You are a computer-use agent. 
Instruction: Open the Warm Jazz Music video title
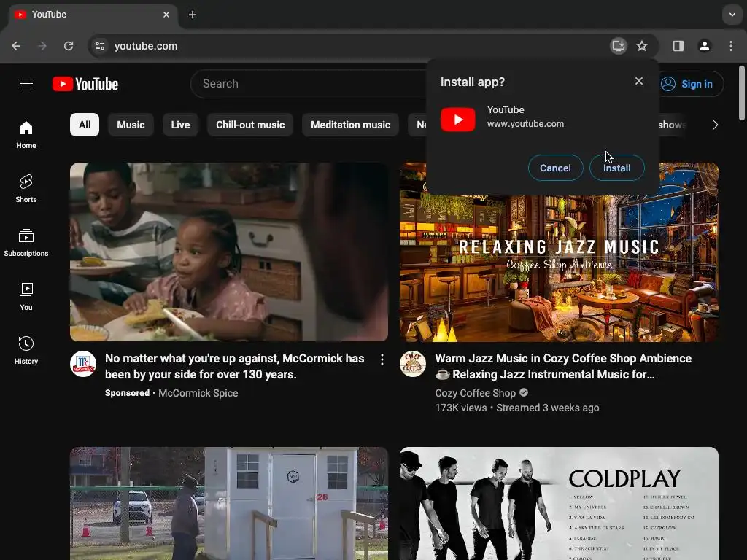563,366
